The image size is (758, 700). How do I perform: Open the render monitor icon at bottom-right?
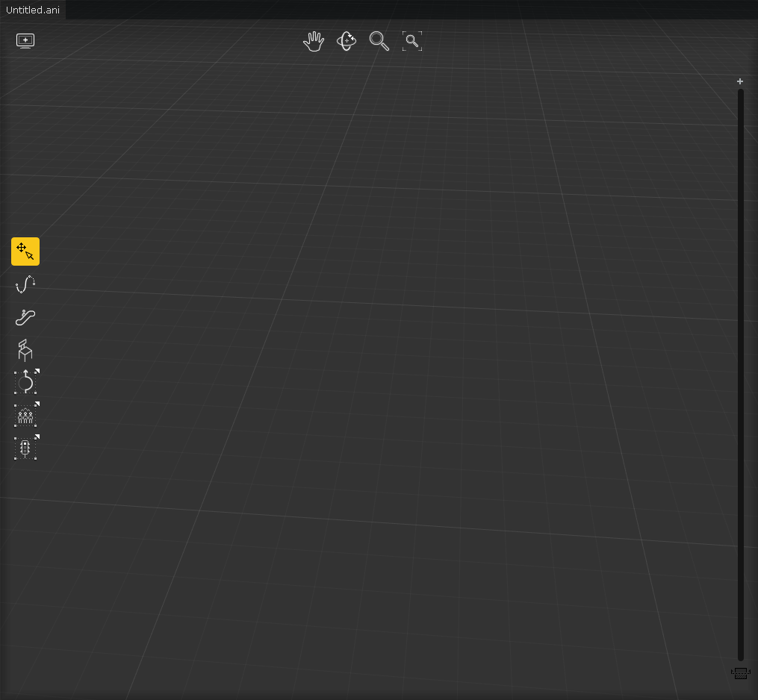[739, 672]
